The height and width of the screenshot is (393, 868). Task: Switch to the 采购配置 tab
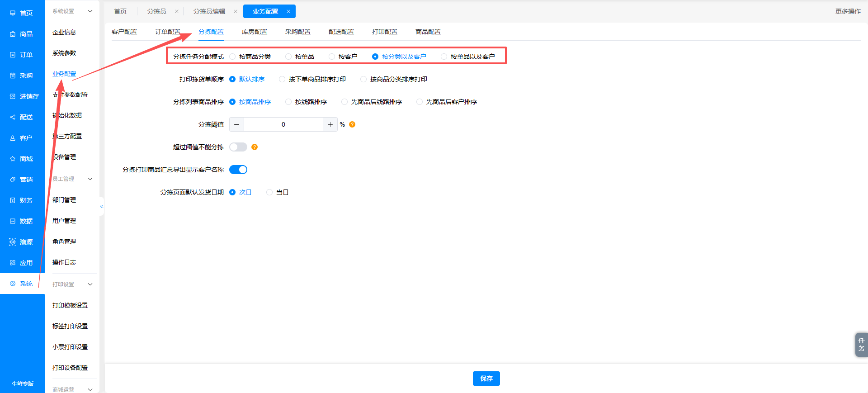298,32
